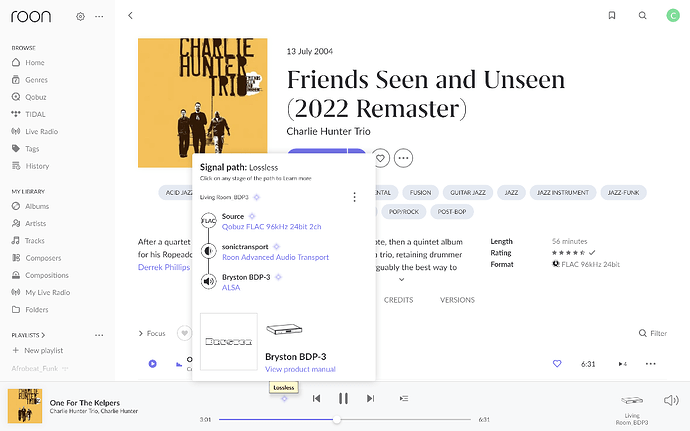Click Roon Advanced Audio Transport link
Image resolution: width=690 pixels, height=431 pixels.
(x=275, y=257)
